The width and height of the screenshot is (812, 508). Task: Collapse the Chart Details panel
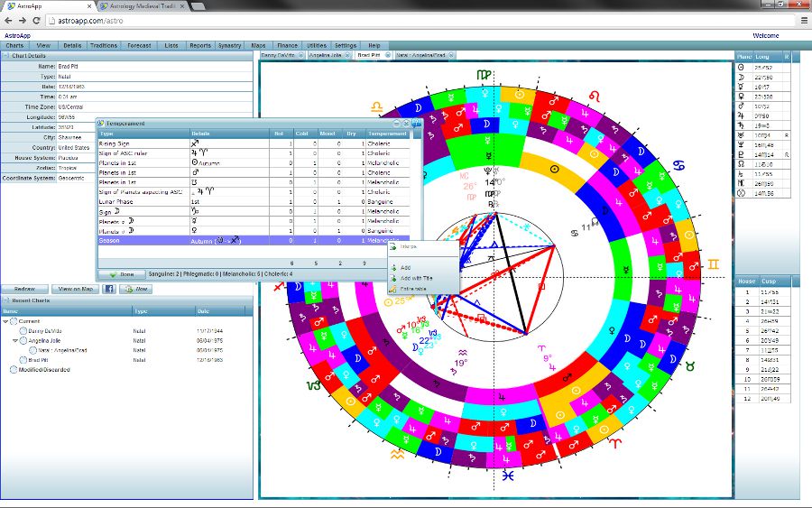click(5, 56)
